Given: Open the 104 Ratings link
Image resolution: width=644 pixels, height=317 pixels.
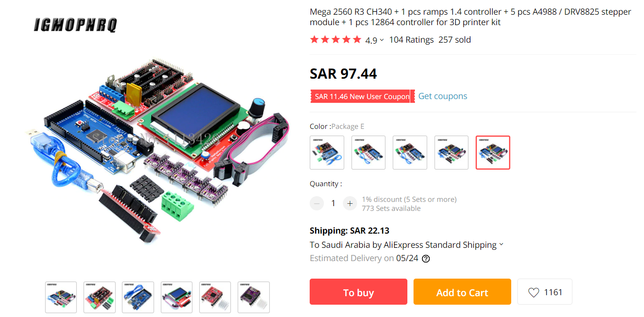Looking at the screenshot, I should (411, 40).
